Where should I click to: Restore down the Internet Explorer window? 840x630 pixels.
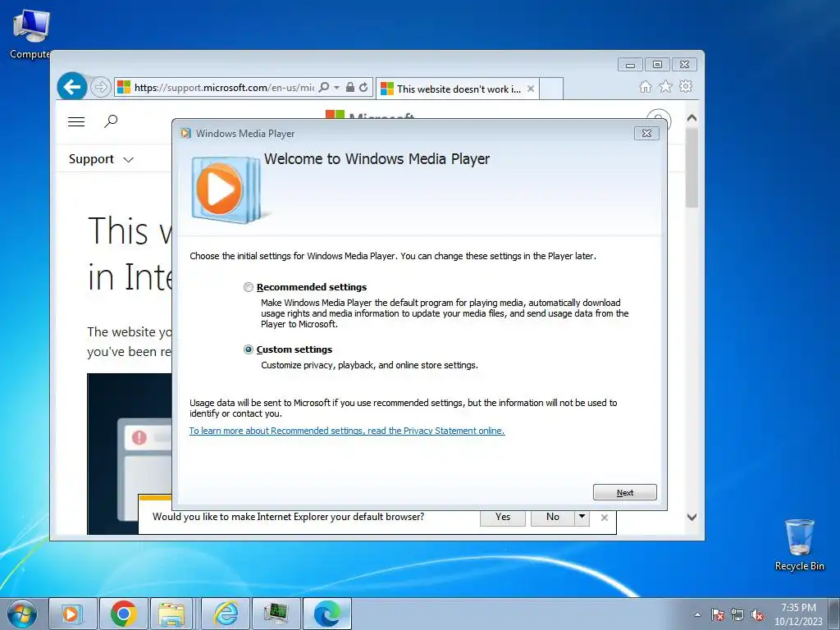657,65
